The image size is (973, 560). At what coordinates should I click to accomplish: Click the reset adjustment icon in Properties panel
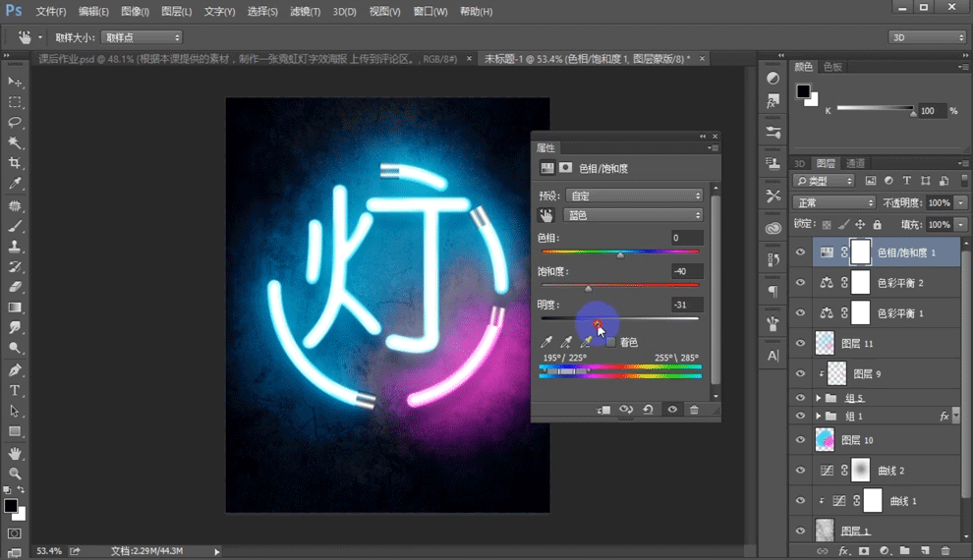649,410
